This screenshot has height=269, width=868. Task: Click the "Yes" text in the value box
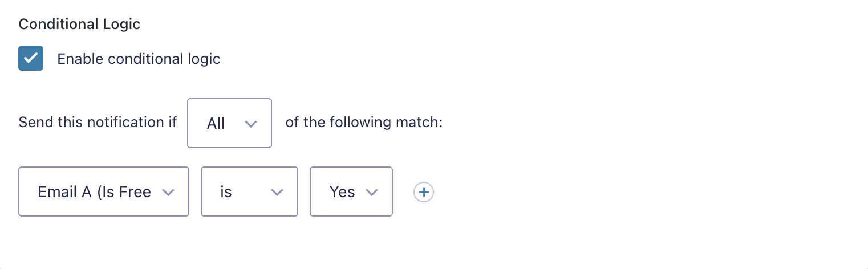pyautogui.click(x=342, y=192)
